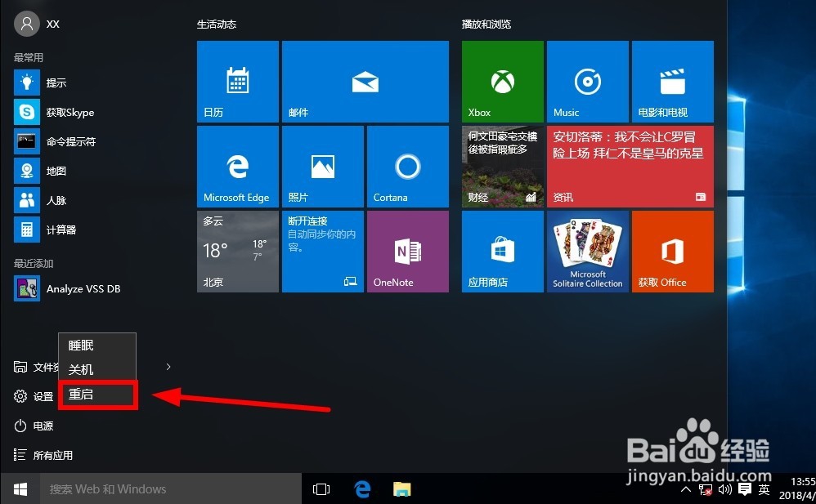Image resolution: width=816 pixels, height=504 pixels.
Task: Open 提示 tips app in list
Action: [94, 83]
